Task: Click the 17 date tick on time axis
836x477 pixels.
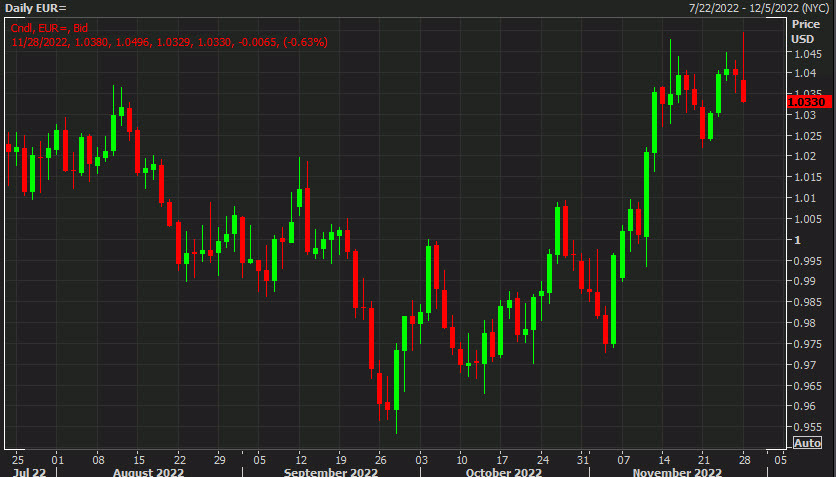Action: point(502,459)
